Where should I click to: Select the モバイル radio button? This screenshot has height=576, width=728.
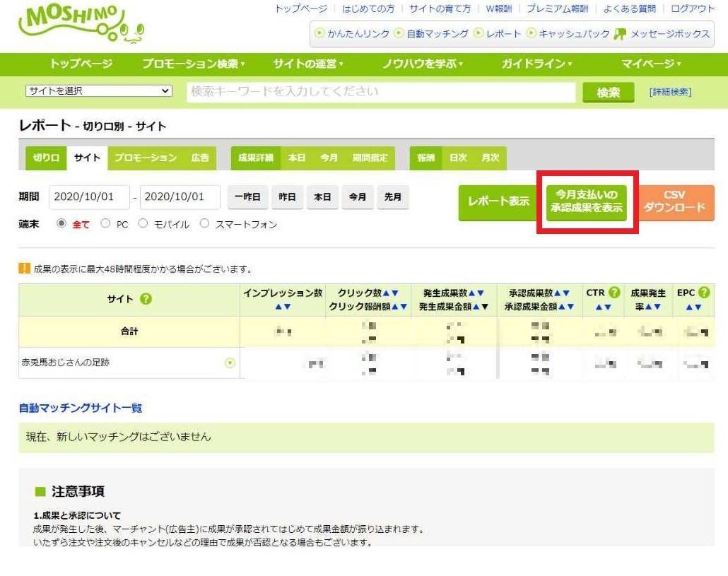[143, 224]
